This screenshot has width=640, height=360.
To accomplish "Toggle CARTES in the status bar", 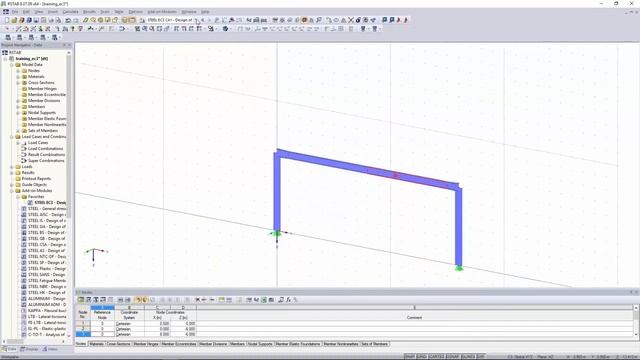I will click(x=436, y=357).
